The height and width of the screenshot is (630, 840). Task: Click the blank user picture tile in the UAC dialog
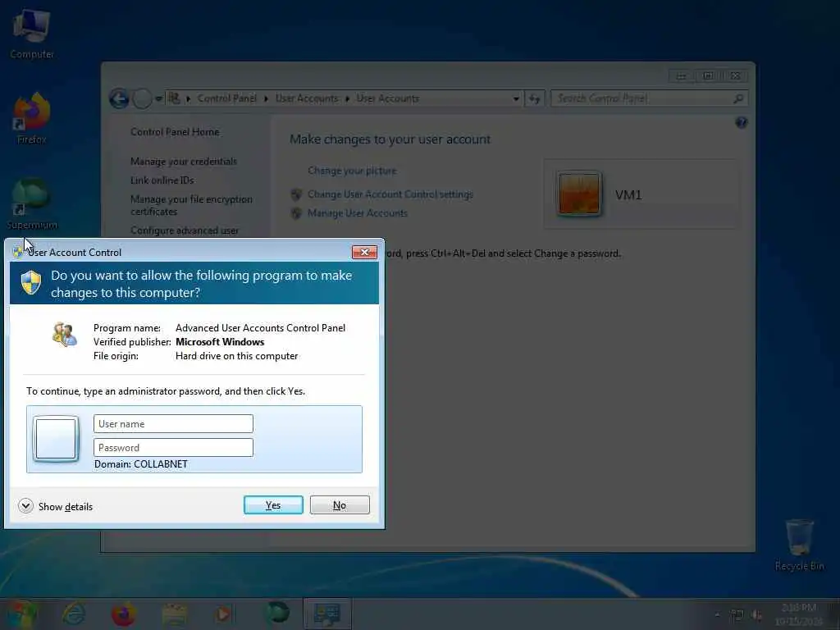pyautogui.click(x=56, y=440)
